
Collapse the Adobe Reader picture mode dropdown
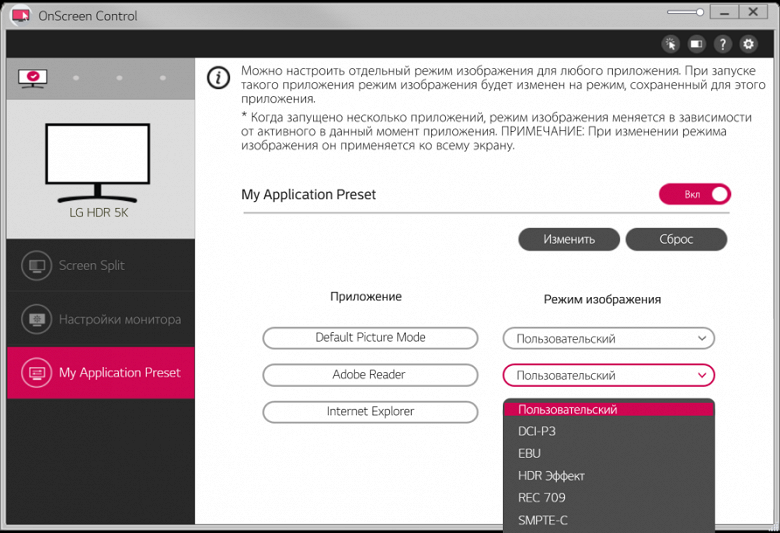tap(608, 376)
